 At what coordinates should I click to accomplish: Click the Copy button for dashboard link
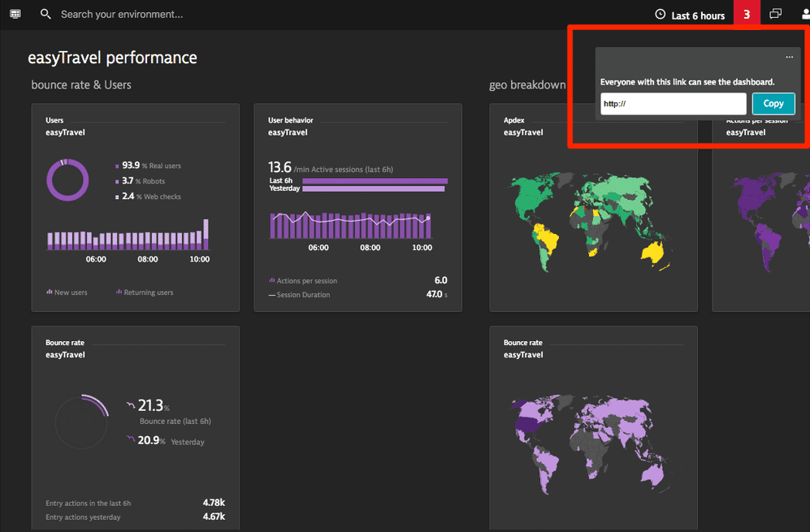[x=773, y=104]
